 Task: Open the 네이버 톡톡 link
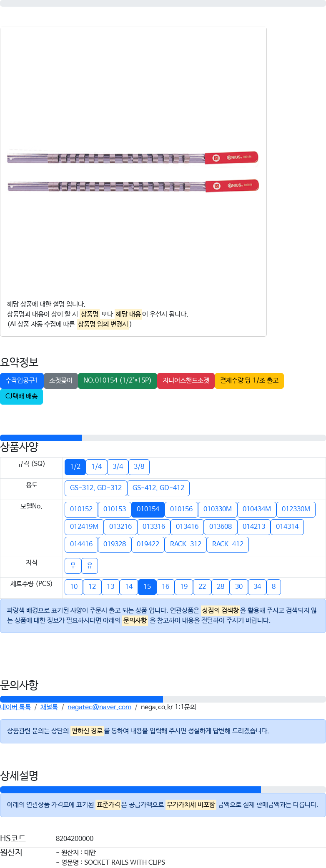point(15,707)
